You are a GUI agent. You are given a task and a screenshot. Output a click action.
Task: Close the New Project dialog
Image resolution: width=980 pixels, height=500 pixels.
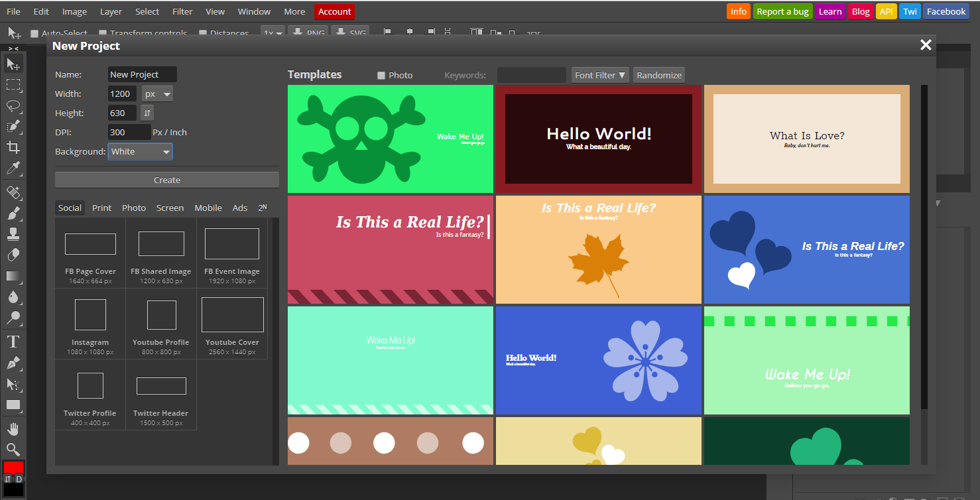point(926,45)
